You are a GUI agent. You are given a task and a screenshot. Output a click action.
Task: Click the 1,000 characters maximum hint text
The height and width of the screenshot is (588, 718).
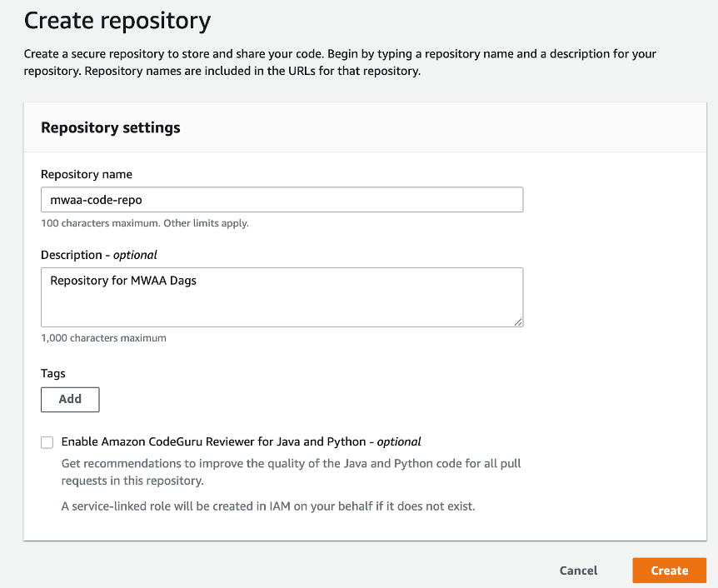103,337
